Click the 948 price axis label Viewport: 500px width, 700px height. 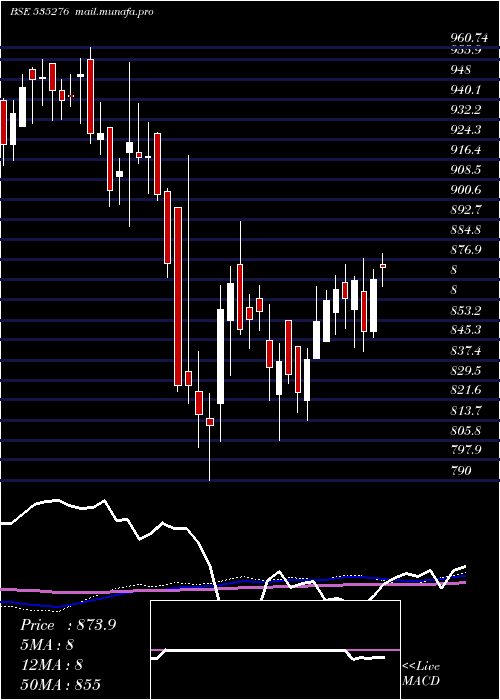[461, 70]
